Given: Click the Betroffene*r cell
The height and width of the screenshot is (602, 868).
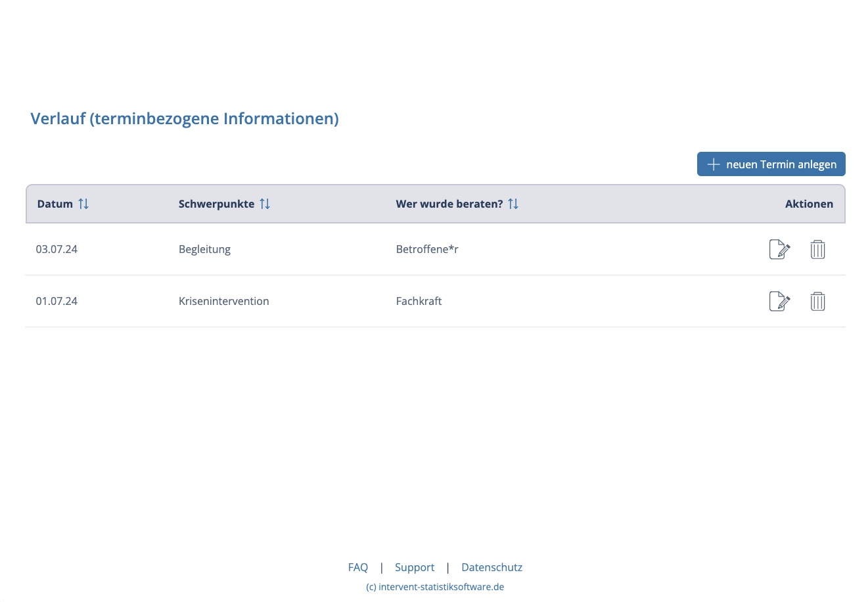Looking at the screenshot, I should pos(427,249).
